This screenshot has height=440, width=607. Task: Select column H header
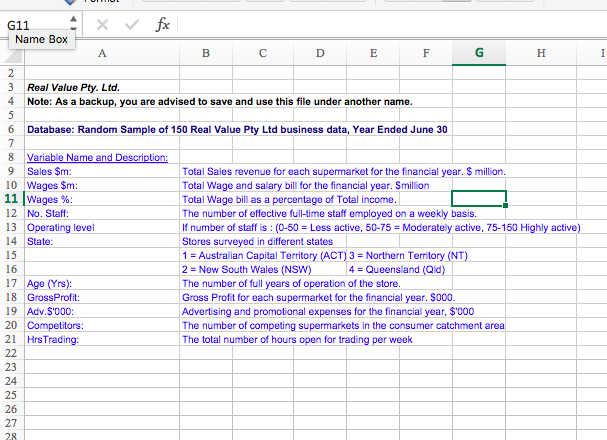click(x=541, y=53)
